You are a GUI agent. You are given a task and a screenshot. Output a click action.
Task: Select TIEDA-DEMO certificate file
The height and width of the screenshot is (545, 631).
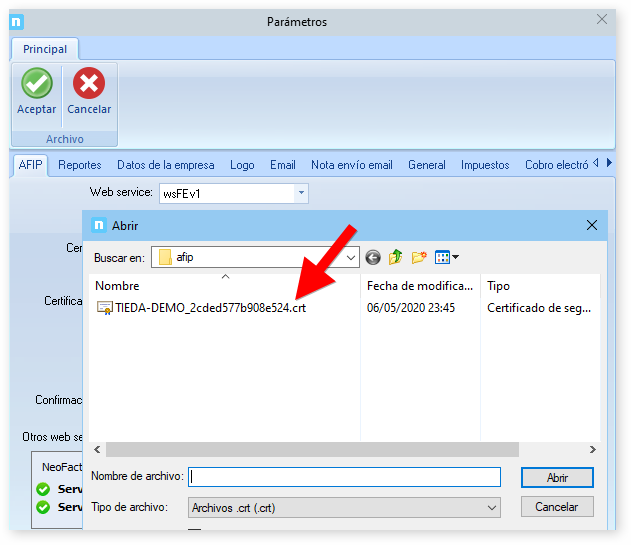(x=209, y=308)
